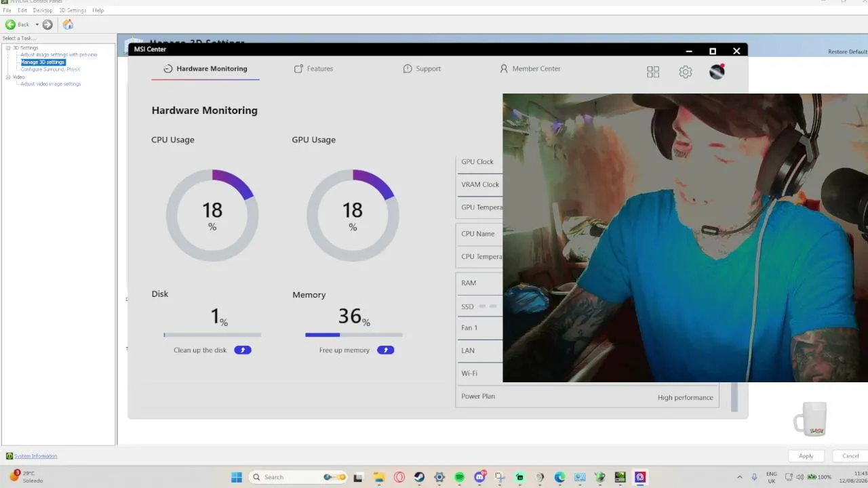Open the Desktop menu in NVIDIA Control Panel
The image size is (868, 488).
click(x=43, y=10)
